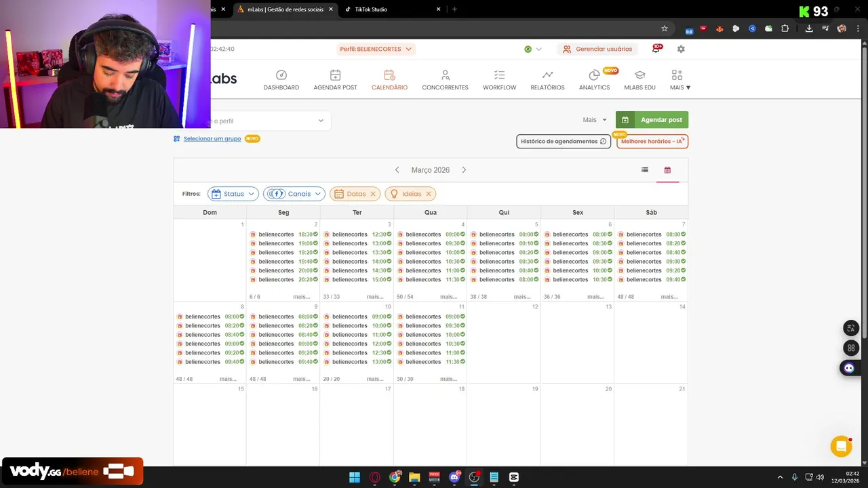Image resolution: width=868 pixels, height=488 pixels.
Task: Open Chrome profile avatar
Action: coord(842,28)
